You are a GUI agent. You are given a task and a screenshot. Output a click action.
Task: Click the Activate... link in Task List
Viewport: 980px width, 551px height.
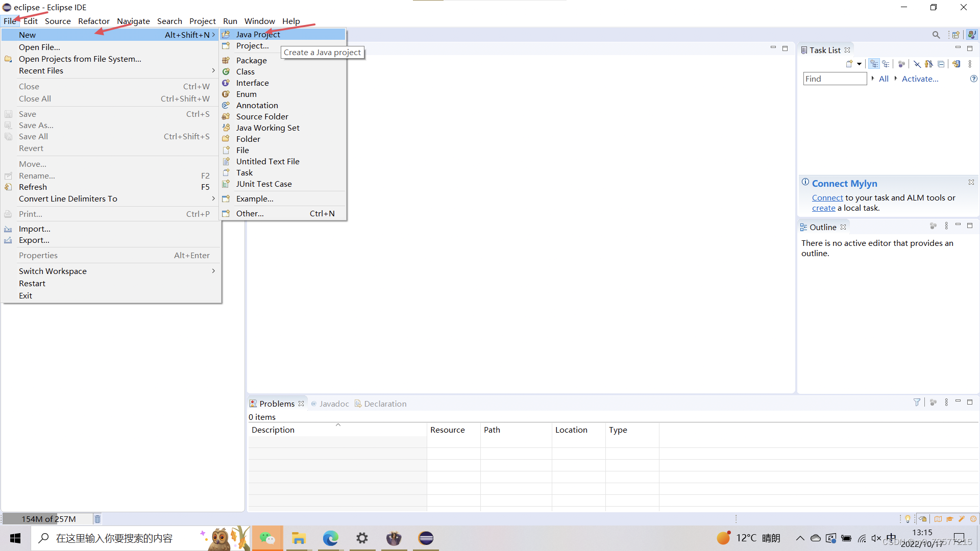[x=920, y=79]
